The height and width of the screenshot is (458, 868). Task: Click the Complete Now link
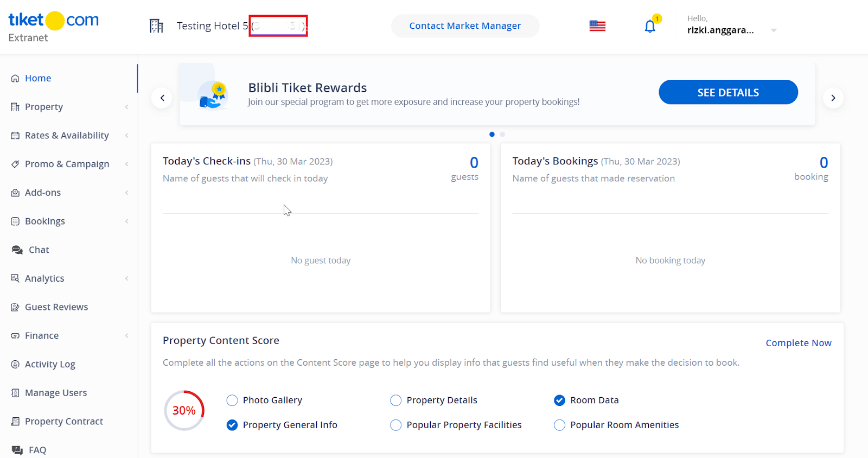click(799, 343)
